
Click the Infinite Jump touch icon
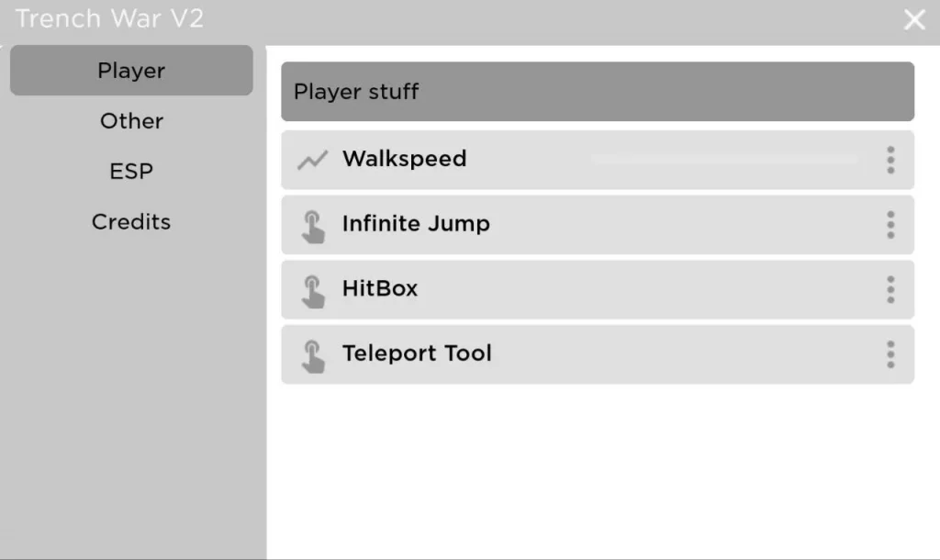(x=315, y=224)
